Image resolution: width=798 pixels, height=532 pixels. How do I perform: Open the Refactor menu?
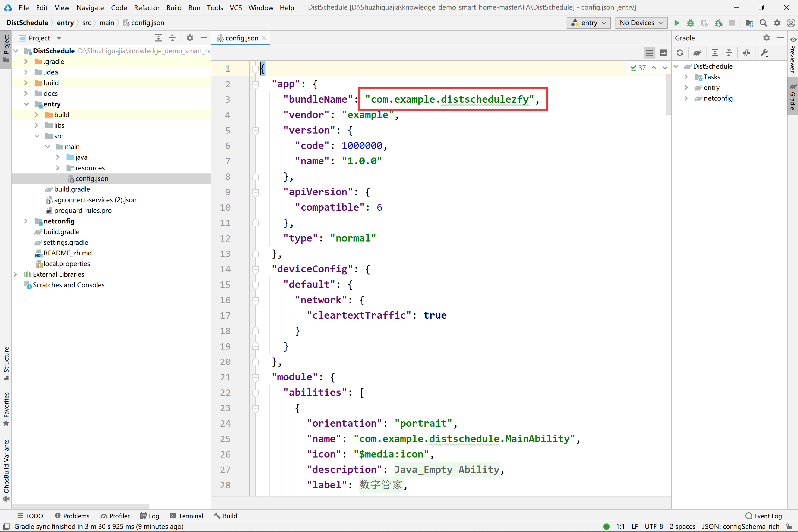147,7
